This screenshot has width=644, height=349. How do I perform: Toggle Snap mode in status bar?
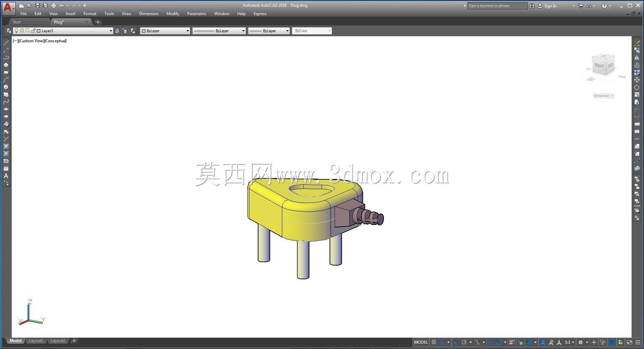442,342
